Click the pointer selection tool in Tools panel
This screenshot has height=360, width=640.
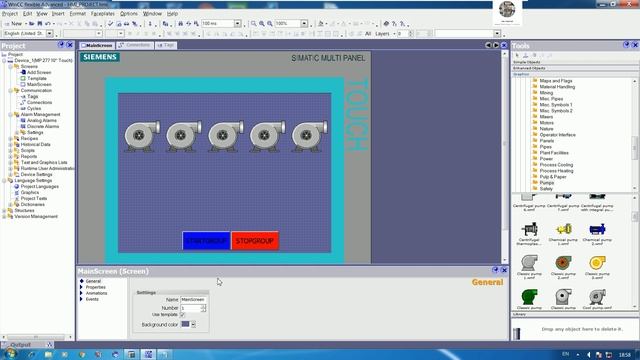tap(517, 56)
